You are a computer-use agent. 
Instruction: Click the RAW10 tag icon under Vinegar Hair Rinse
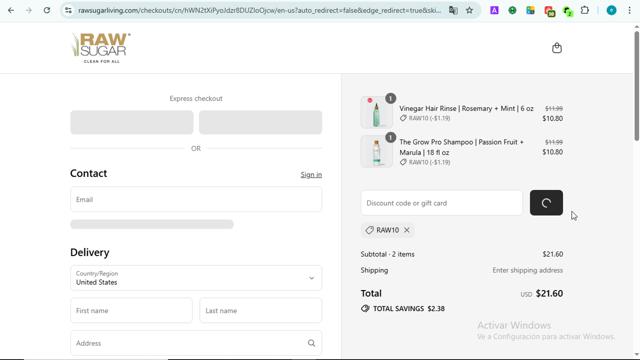(x=403, y=118)
